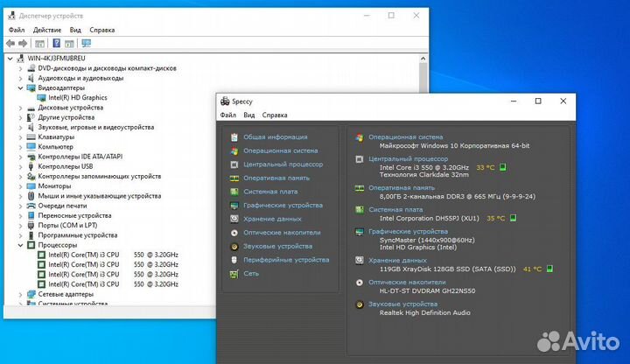The image size is (630, 364).
Task: Open Звуковые устройства in Speccy sidebar
Action: point(277,246)
